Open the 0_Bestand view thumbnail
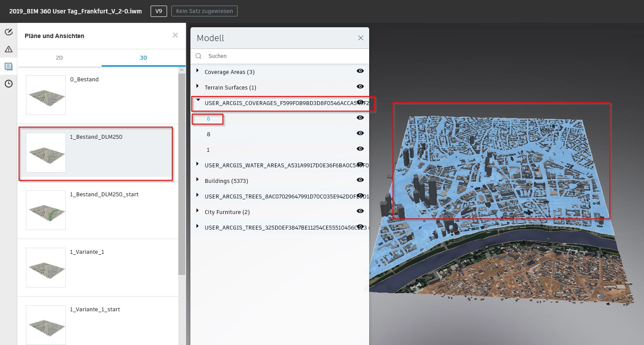The width and height of the screenshot is (644, 345). [45, 95]
